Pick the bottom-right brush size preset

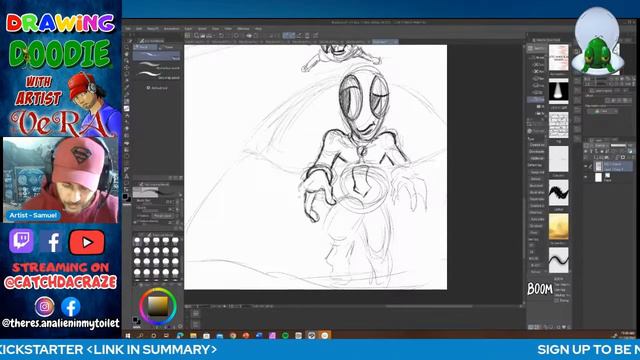(176, 272)
